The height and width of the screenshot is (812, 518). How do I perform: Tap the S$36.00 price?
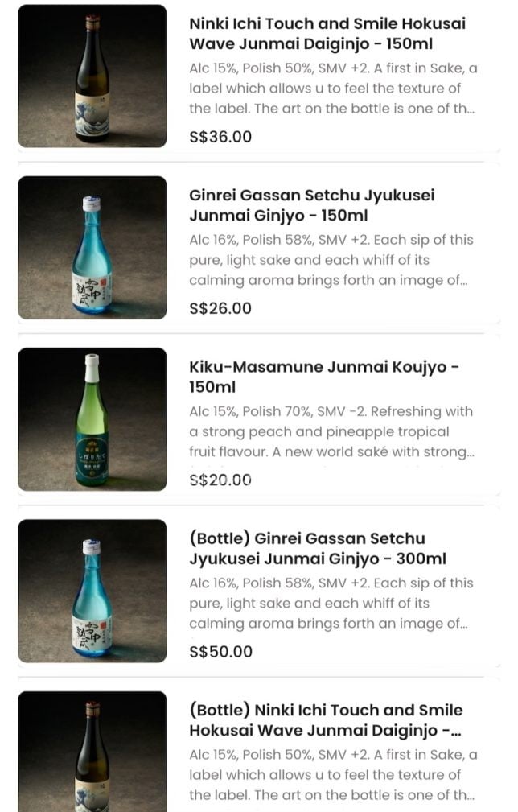pos(220,137)
